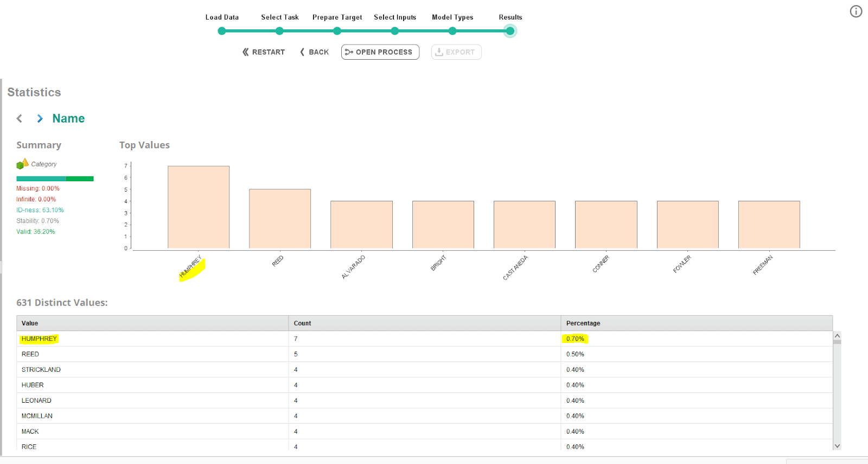Click the OPEN PROCESS button
This screenshot has height=464, width=868.
380,52
